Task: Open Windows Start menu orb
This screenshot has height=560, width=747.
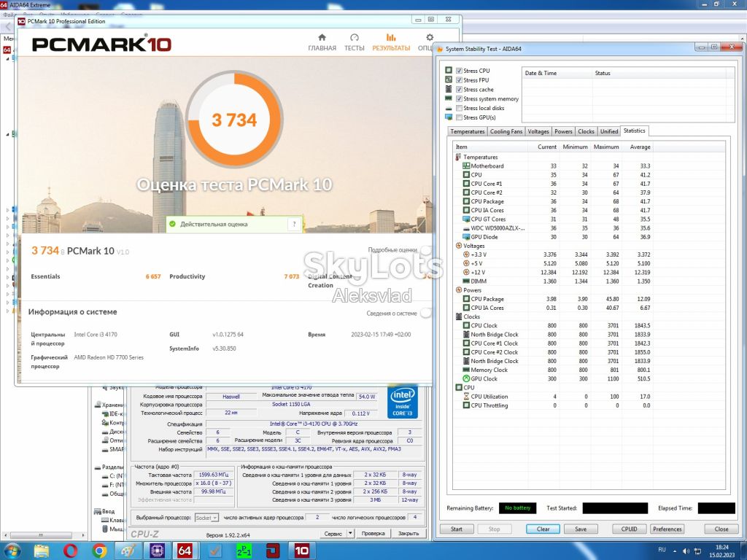Action: point(12,551)
